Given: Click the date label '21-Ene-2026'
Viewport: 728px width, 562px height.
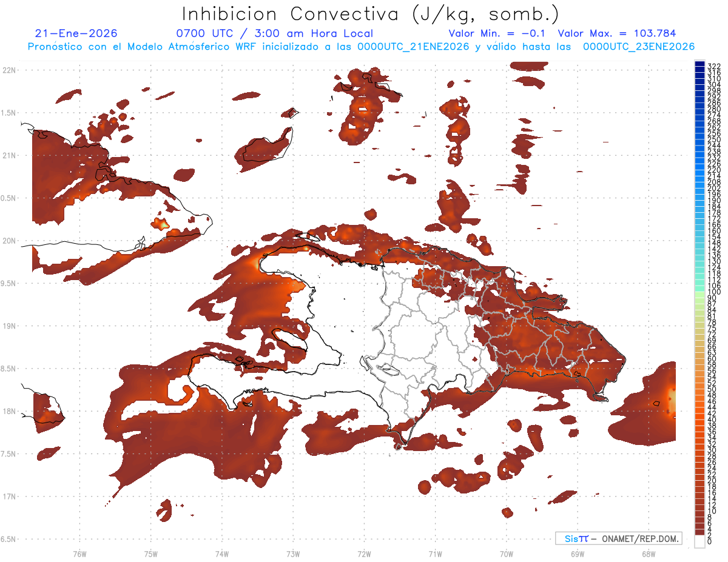Looking at the screenshot, I should coord(76,33).
